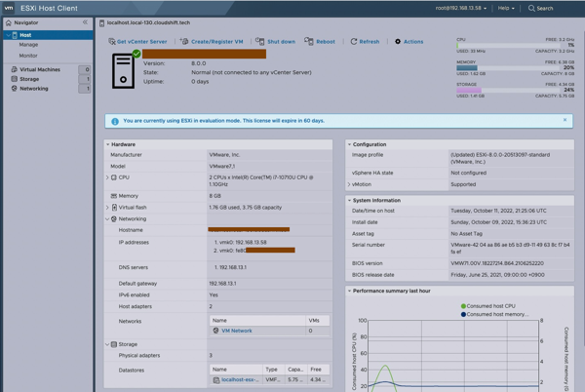This screenshot has height=392, width=585.
Task: Toggle Consumed host memory legend entry
Action: (x=494, y=314)
